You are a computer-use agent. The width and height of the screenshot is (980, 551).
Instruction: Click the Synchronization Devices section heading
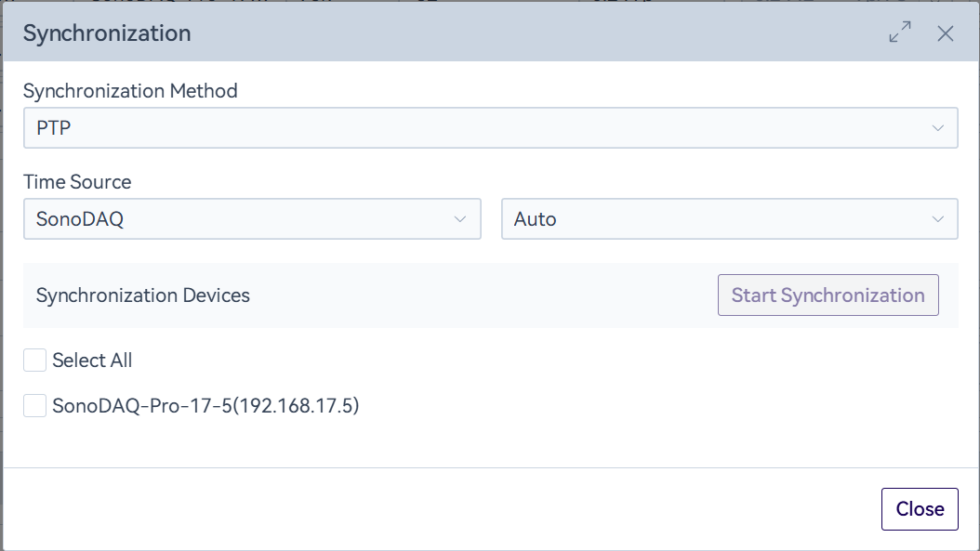(x=143, y=295)
